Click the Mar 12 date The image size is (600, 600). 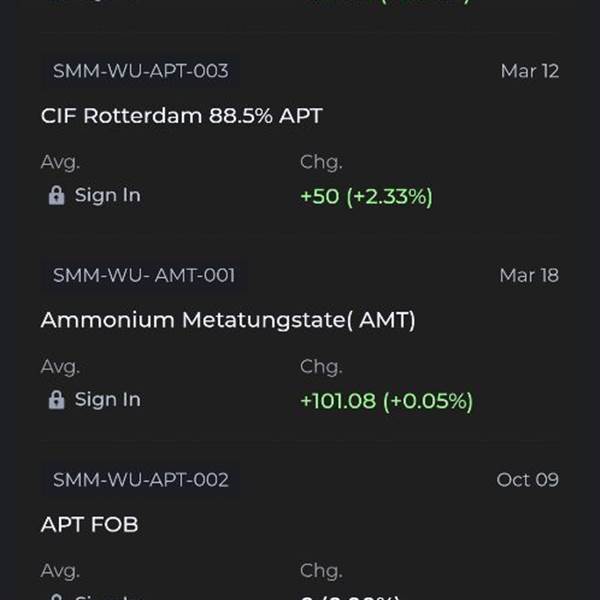pos(529,71)
